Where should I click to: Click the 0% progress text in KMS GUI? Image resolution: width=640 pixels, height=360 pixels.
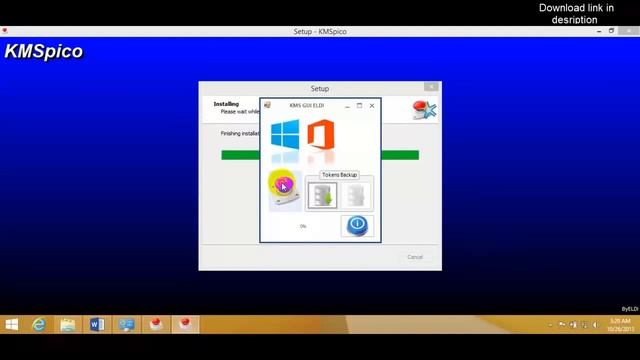(303, 226)
